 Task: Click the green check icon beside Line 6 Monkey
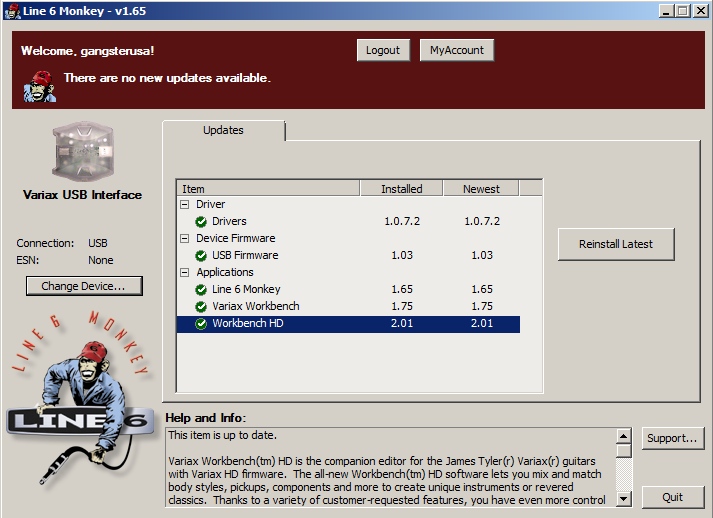(x=201, y=290)
